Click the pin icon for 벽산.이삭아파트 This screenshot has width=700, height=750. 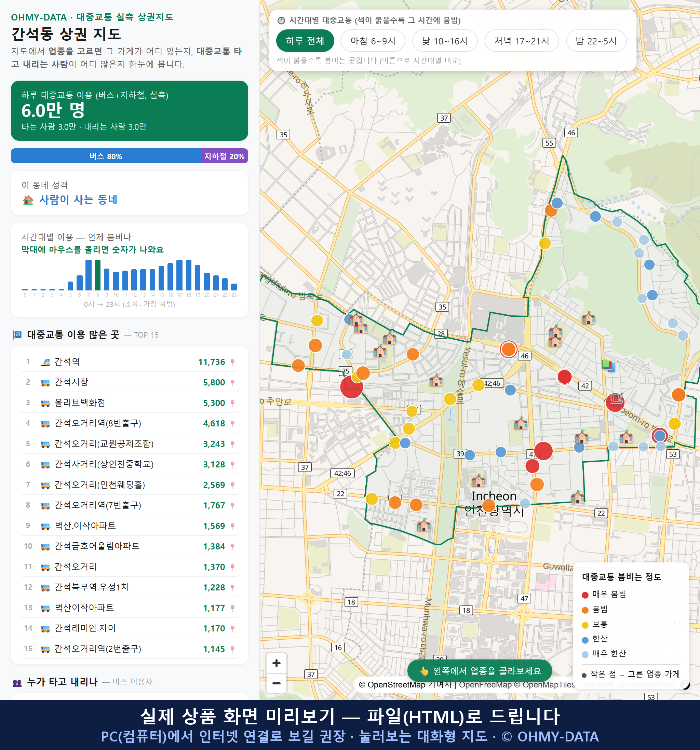[x=232, y=526]
